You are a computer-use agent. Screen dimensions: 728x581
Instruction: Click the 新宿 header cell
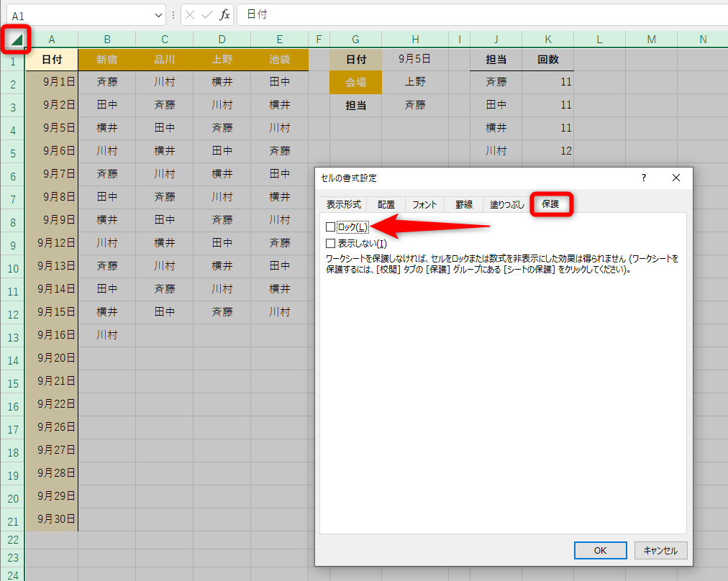tap(106, 60)
